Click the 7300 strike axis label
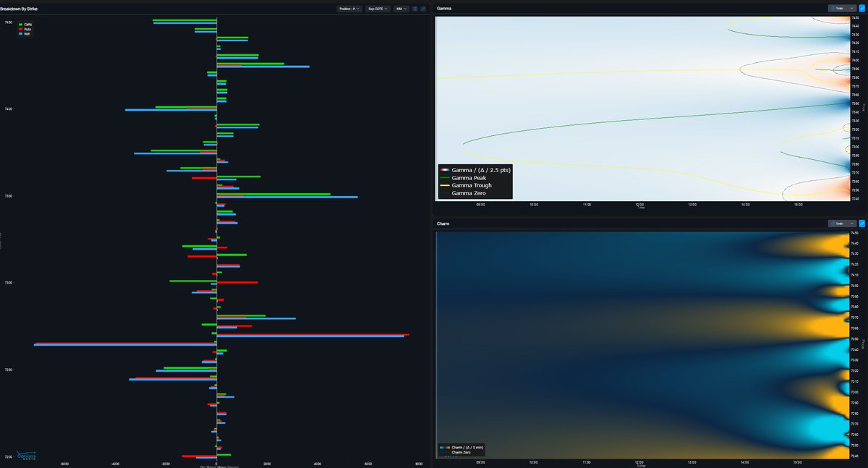 8,283
